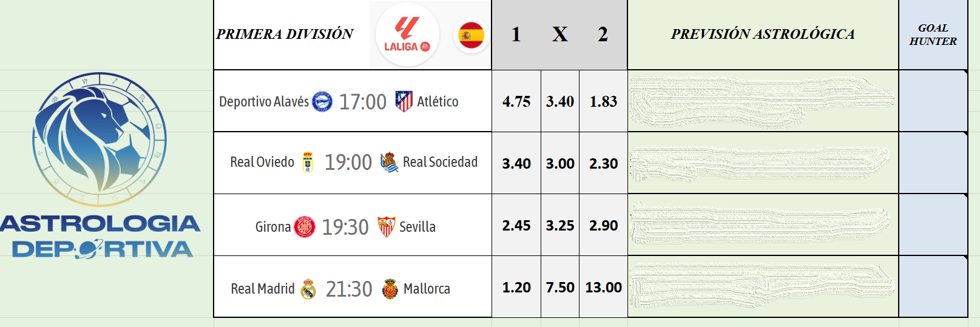Select the Real Oviedo crest
The height and width of the screenshot is (327, 980).
pyautogui.click(x=308, y=162)
